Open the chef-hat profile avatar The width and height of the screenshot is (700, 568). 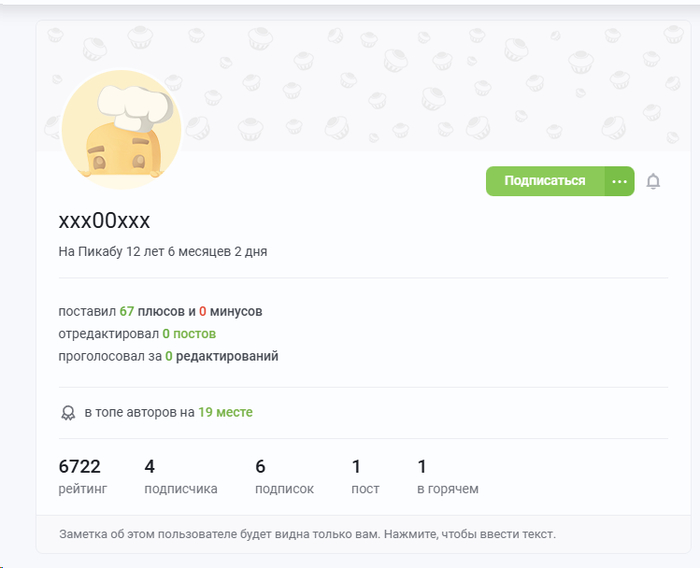(x=121, y=129)
